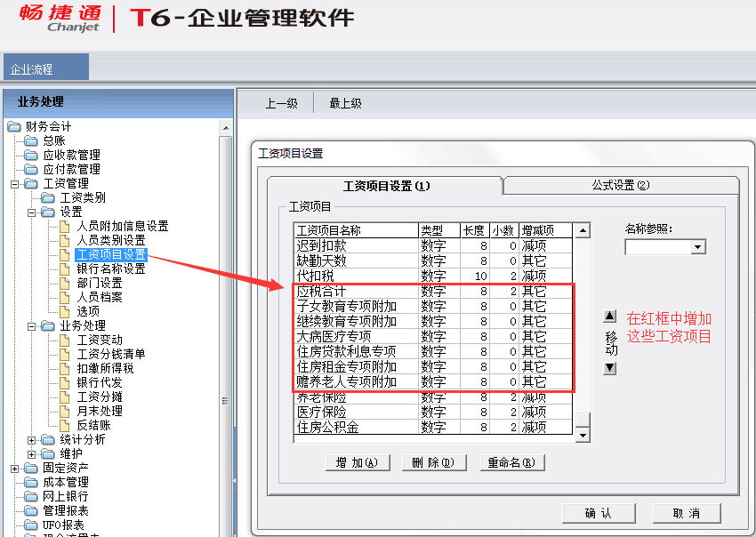Select 工资项目设置 in the tree
This screenshot has width=756, height=537.
point(111,254)
